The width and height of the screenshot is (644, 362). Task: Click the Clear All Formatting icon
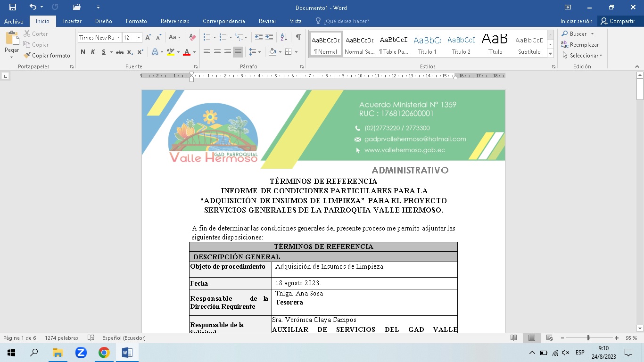click(192, 37)
